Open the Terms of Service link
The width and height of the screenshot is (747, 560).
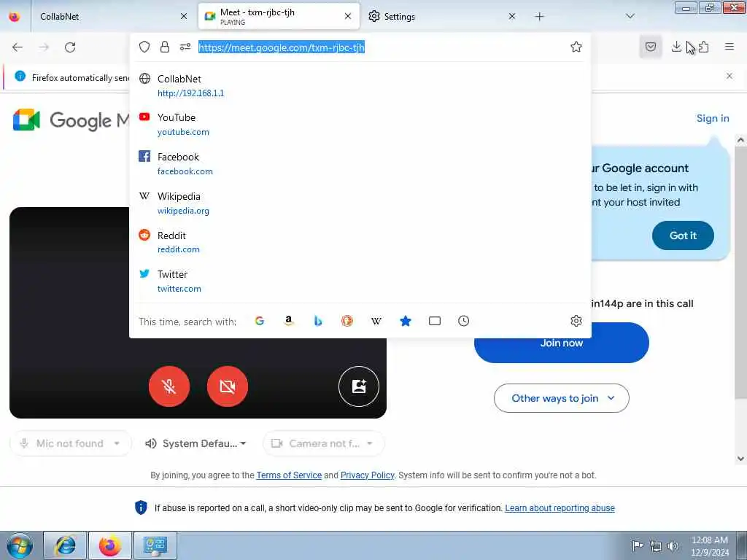pyautogui.click(x=289, y=475)
